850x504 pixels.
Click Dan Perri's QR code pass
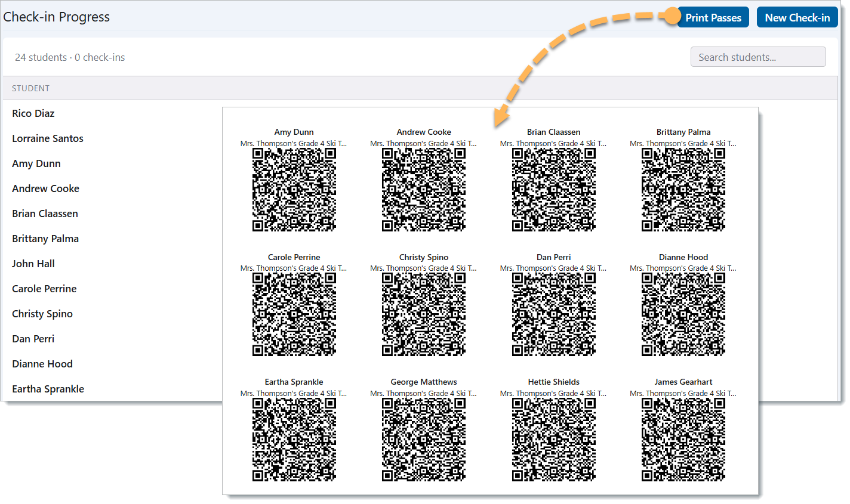pyautogui.click(x=553, y=314)
